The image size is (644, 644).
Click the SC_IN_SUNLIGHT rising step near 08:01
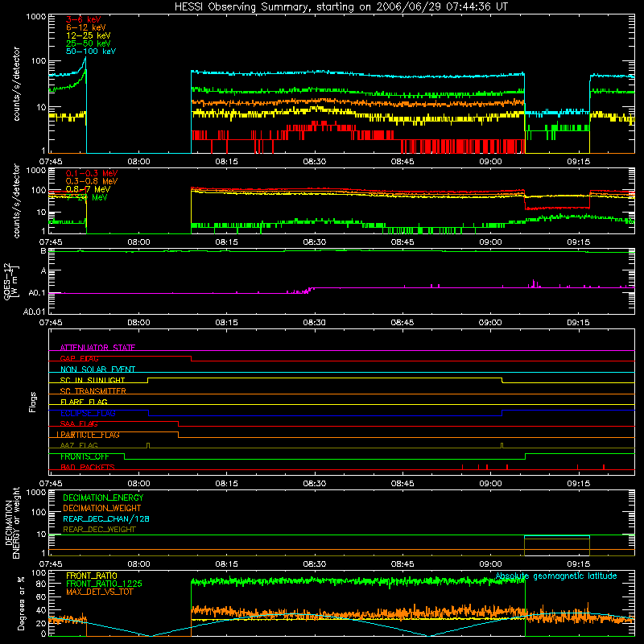(147, 380)
